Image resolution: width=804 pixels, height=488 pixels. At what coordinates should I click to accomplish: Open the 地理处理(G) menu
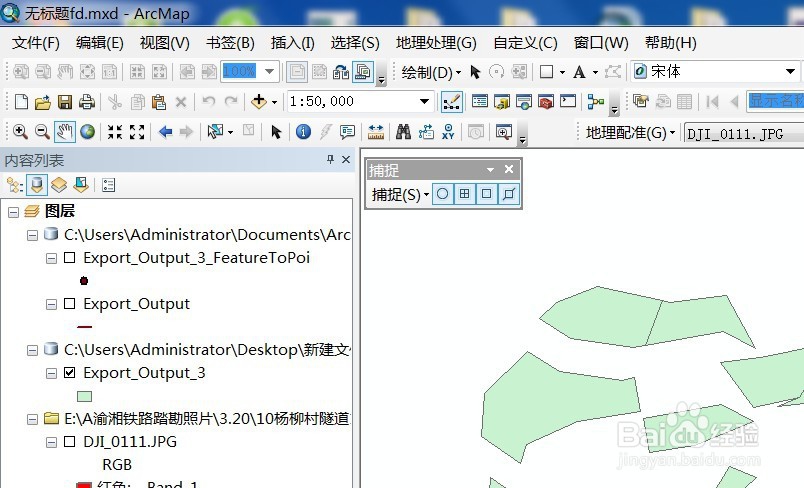coord(436,43)
